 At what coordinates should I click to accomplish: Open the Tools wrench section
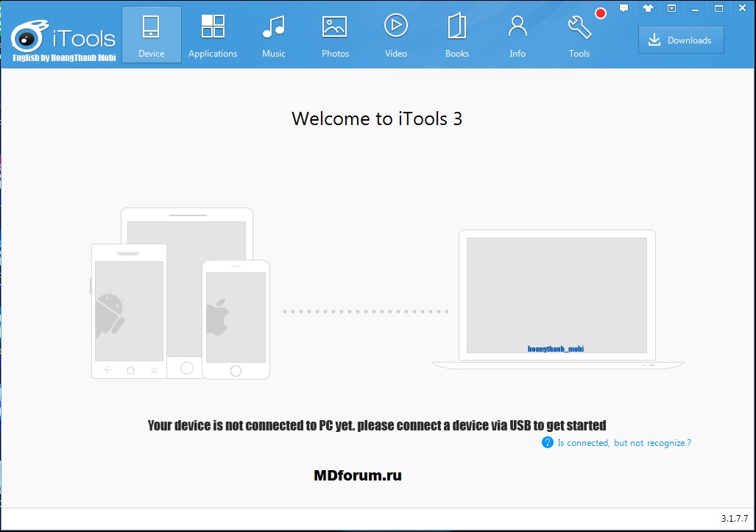(x=579, y=35)
